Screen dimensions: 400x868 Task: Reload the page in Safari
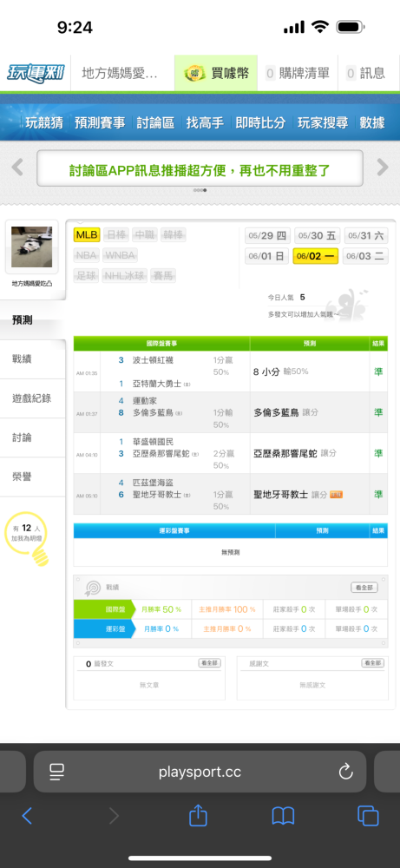346,772
